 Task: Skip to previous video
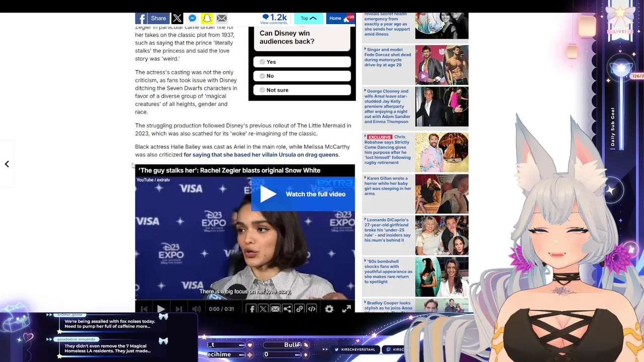coord(144,309)
